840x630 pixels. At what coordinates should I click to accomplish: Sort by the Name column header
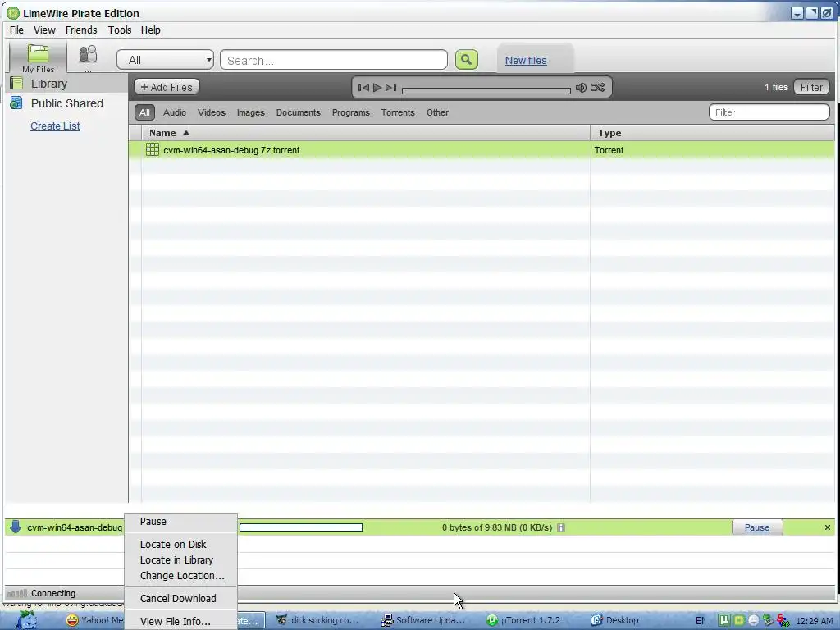pyautogui.click(x=365, y=133)
